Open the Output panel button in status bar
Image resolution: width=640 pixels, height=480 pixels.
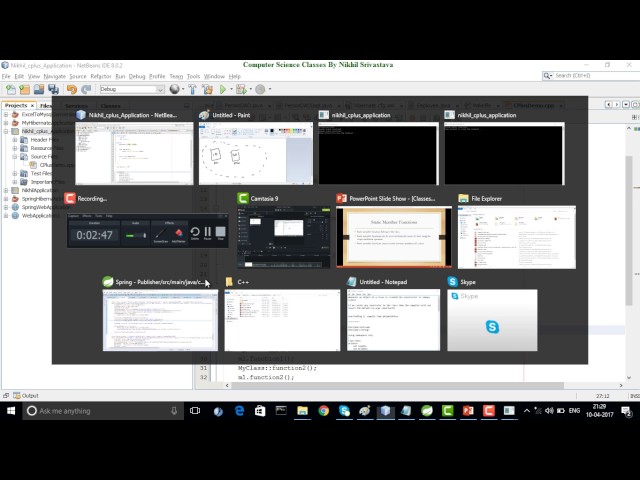(x=26, y=396)
